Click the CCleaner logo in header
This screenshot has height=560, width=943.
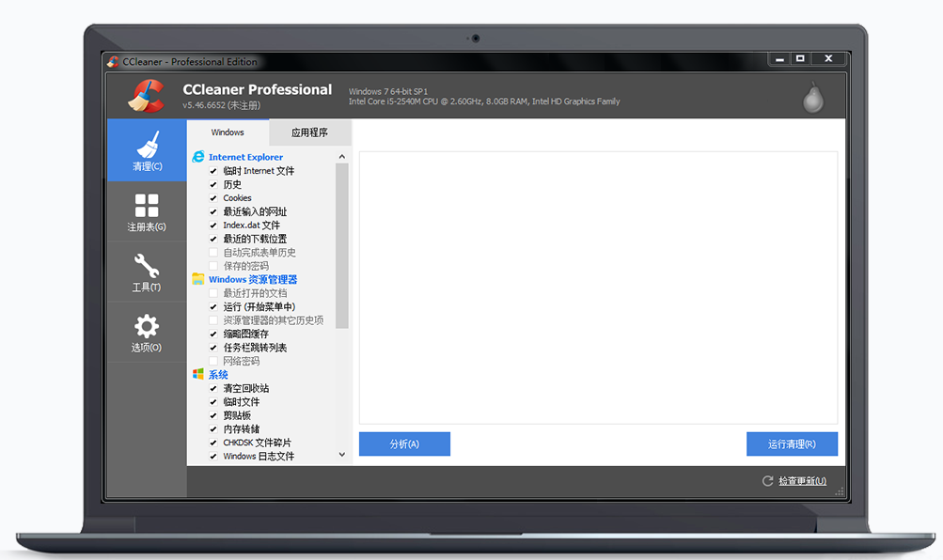point(146,96)
